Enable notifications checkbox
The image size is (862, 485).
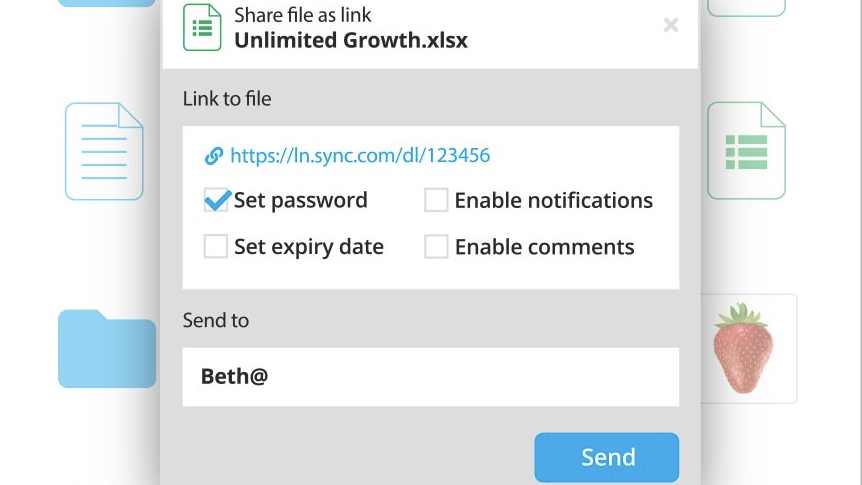coord(436,200)
